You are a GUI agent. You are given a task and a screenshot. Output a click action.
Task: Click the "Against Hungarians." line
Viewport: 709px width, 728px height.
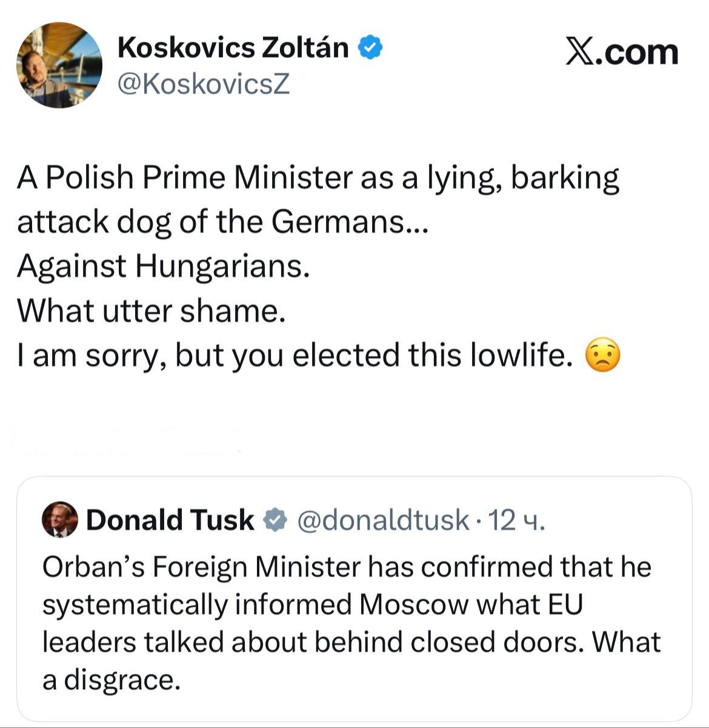tap(164, 266)
